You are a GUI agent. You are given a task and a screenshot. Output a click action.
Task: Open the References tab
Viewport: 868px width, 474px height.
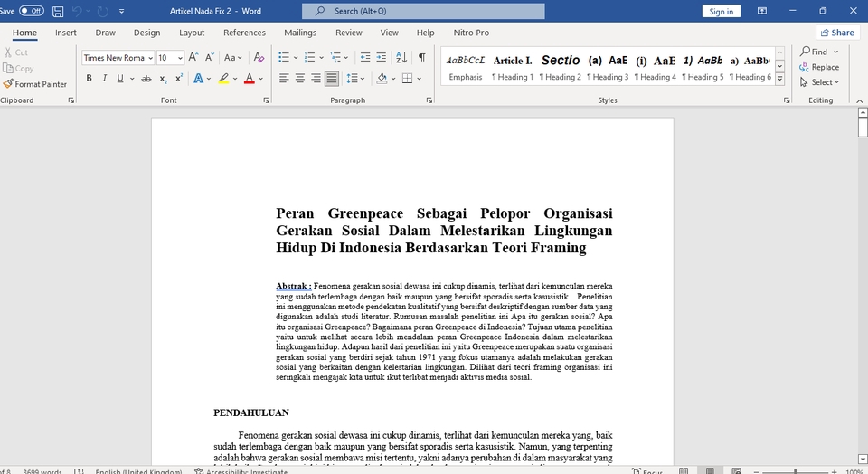(244, 33)
